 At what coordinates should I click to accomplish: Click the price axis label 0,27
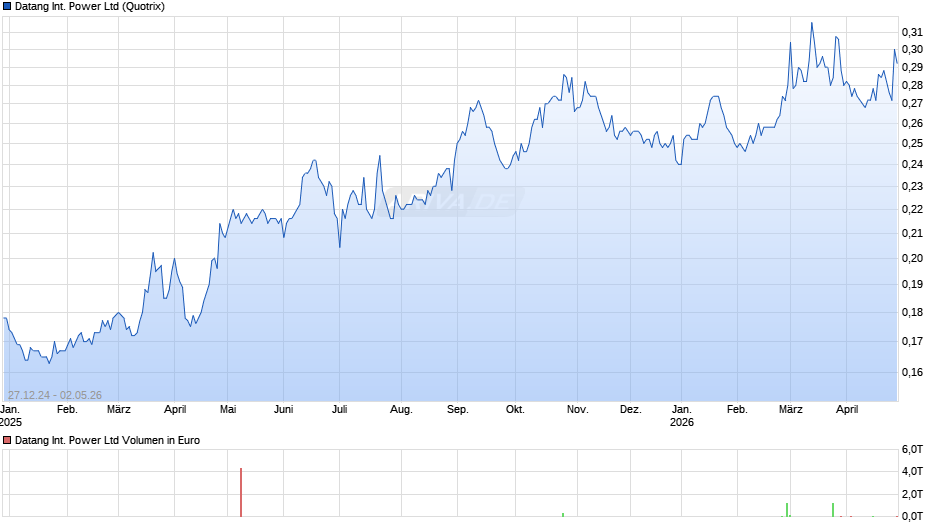coord(912,104)
